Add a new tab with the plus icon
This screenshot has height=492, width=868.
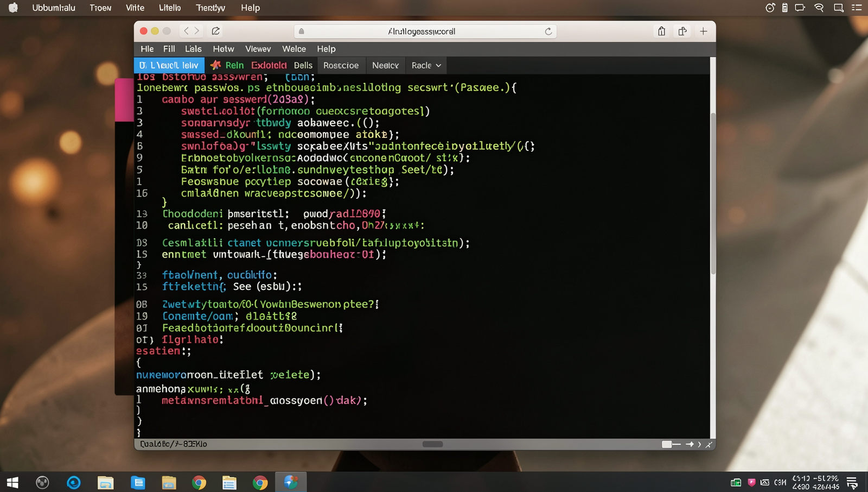[x=704, y=31]
